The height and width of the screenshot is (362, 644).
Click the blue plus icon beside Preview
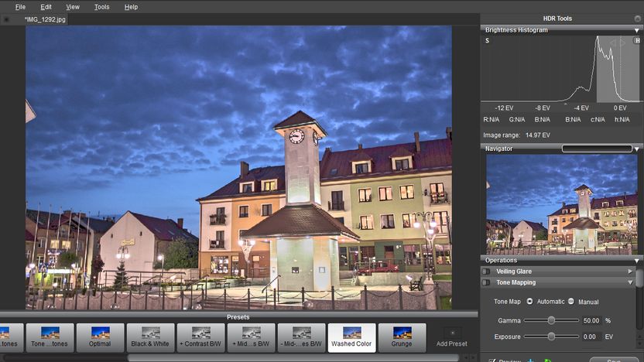[531, 360]
